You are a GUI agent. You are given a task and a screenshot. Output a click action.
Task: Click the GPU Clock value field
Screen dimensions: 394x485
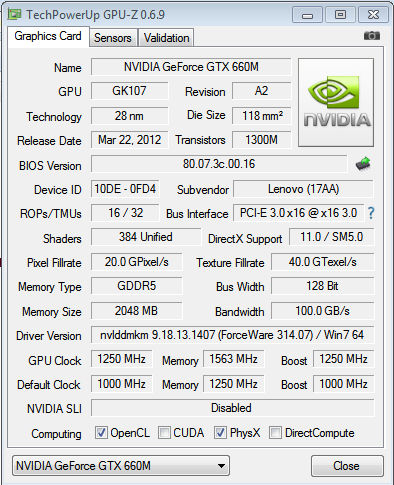[x=121, y=359]
